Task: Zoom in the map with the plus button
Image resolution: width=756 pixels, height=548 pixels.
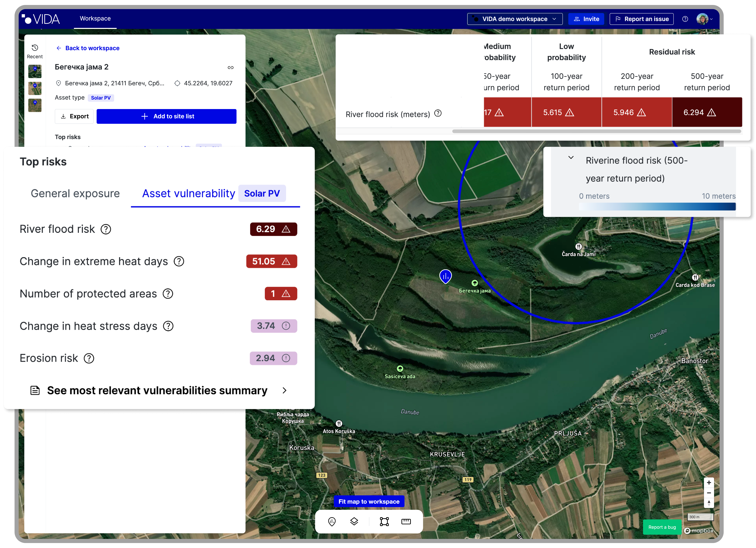Action: pos(709,483)
